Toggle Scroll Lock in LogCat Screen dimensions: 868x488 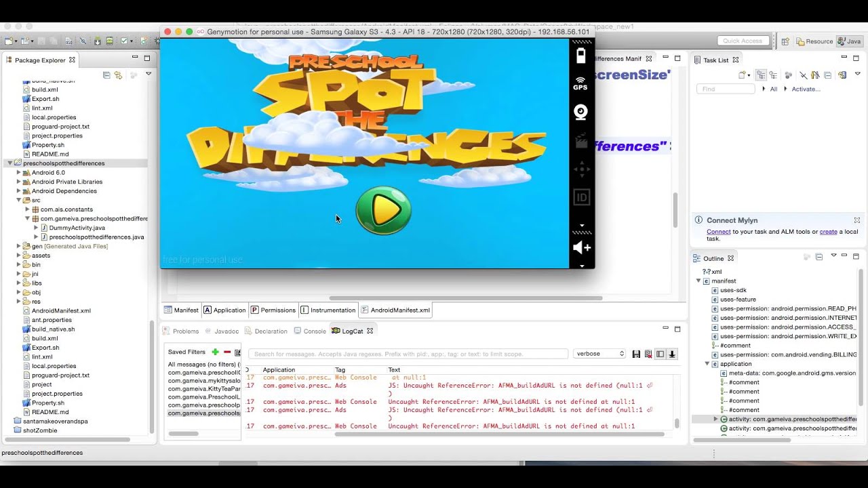click(x=672, y=354)
